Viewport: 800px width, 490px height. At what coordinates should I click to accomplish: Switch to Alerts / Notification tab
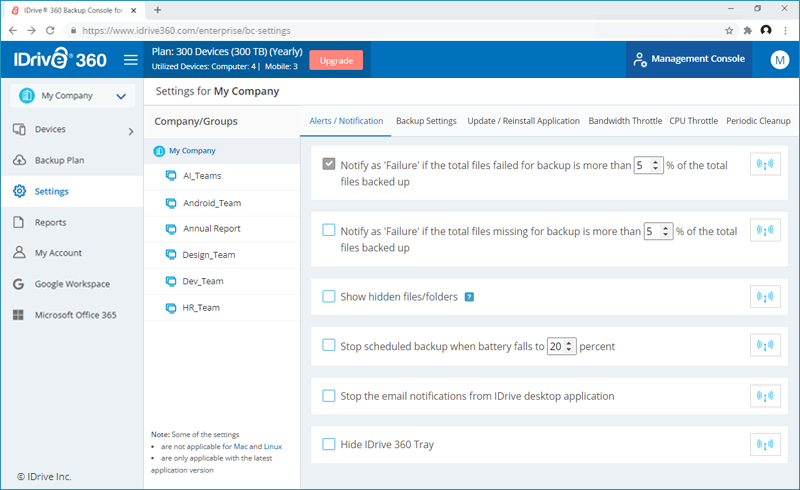tap(346, 121)
